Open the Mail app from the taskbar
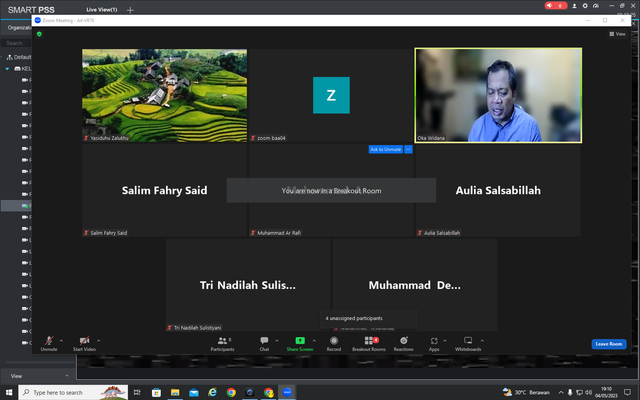 click(194, 392)
